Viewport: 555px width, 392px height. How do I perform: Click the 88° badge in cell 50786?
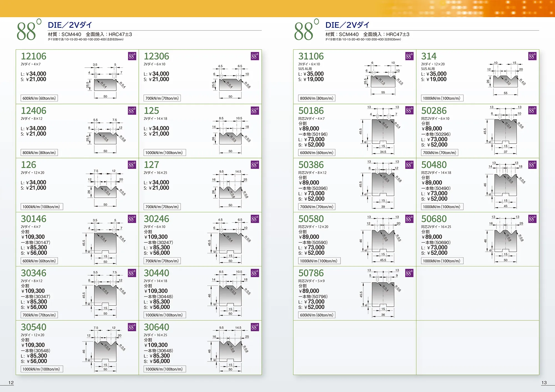tap(409, 273)
